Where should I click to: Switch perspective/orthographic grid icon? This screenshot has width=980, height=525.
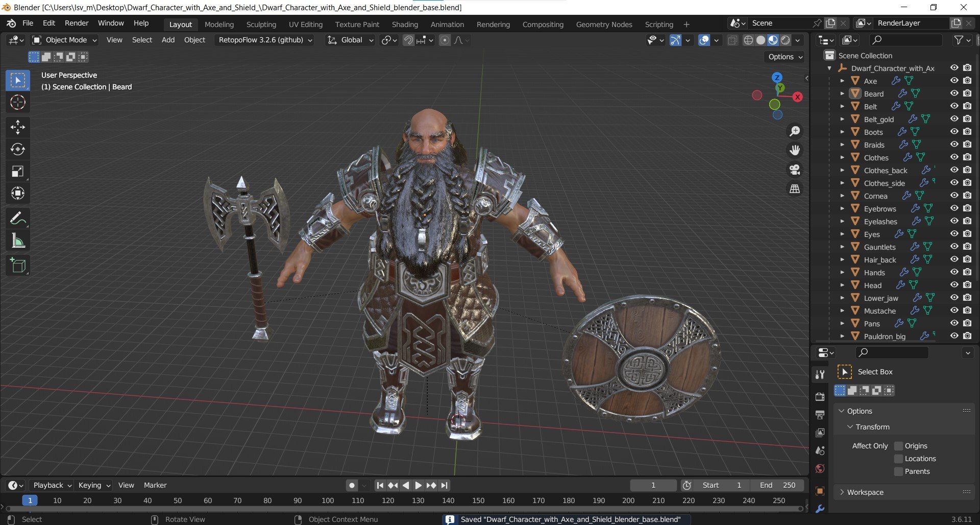point(795,189)
